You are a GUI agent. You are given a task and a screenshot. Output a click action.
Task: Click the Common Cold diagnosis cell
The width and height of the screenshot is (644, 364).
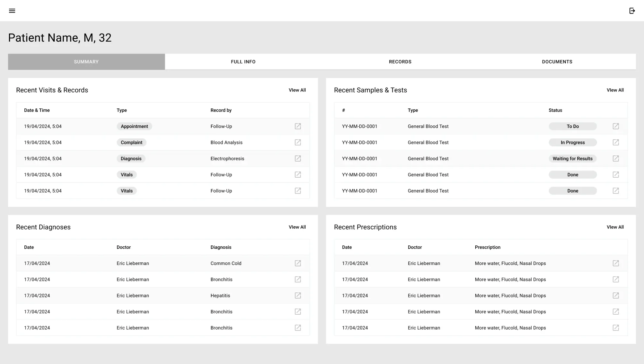pyautogui.click(x=226, y=263)
